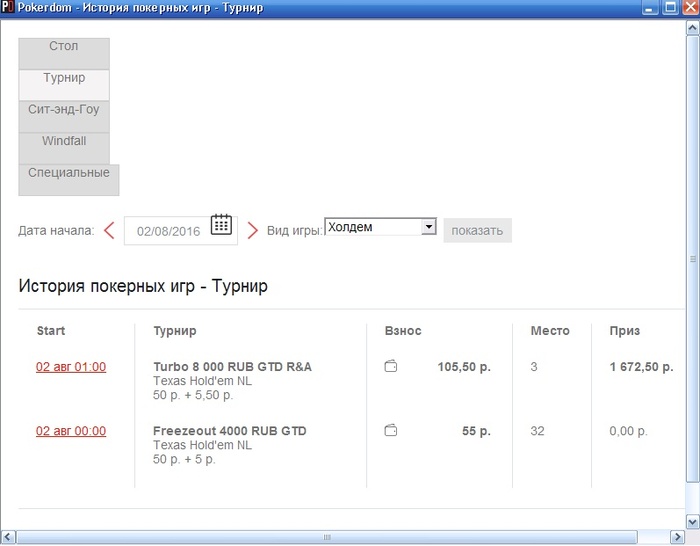The height and width of the screenshot is (546, 700).
Task: Click the Вид игры label
Action: (x=295, y=231)
